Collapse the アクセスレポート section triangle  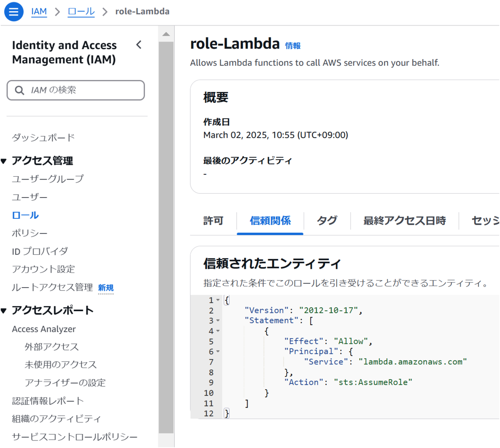[4, 310]
